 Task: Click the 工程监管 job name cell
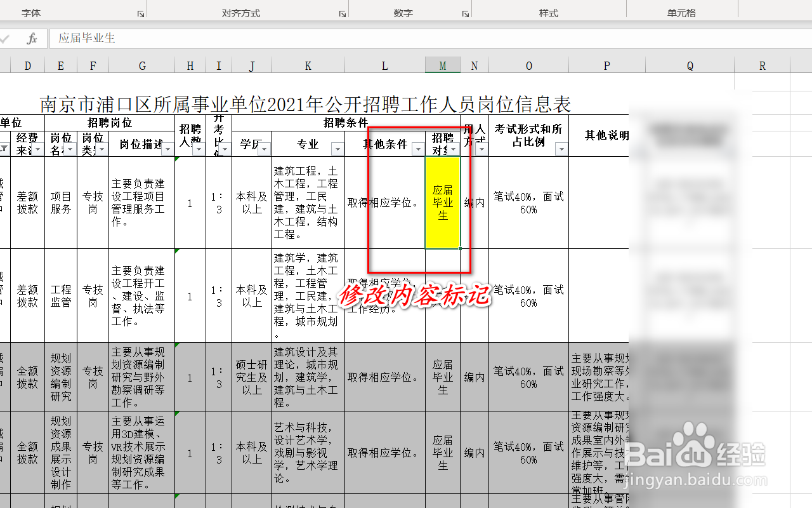tap(61, 296)
